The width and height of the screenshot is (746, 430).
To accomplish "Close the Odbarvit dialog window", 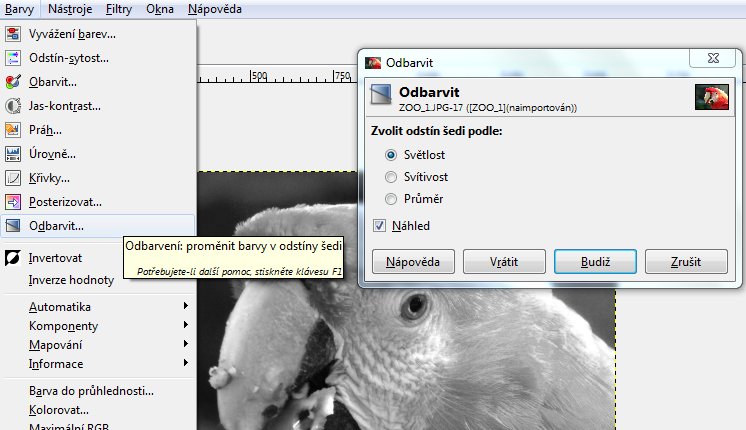I will click(713, 58).
